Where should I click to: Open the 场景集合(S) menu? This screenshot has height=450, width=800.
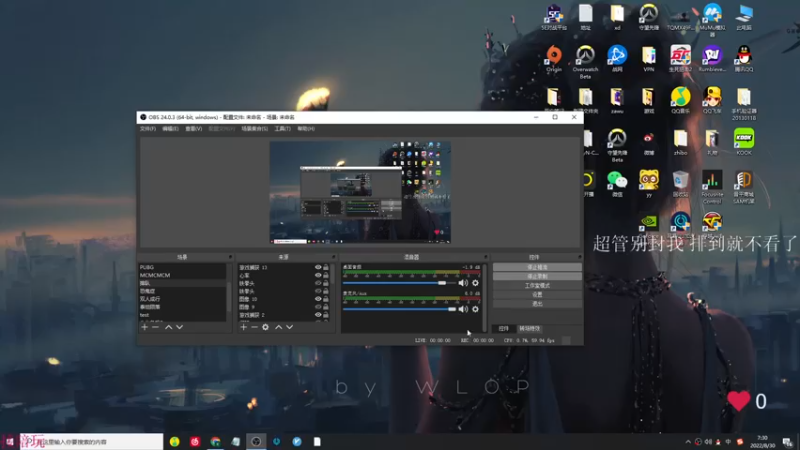(x=255, y=129)
